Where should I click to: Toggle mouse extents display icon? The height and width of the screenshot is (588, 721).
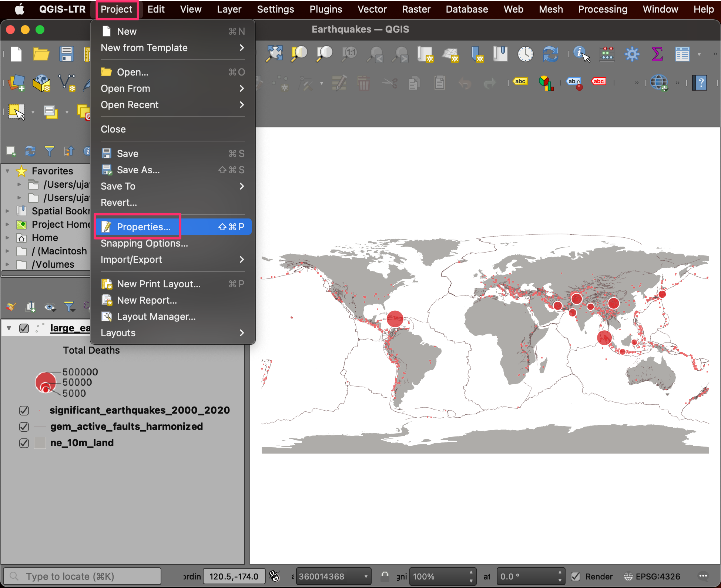click(x=274, y=576)
